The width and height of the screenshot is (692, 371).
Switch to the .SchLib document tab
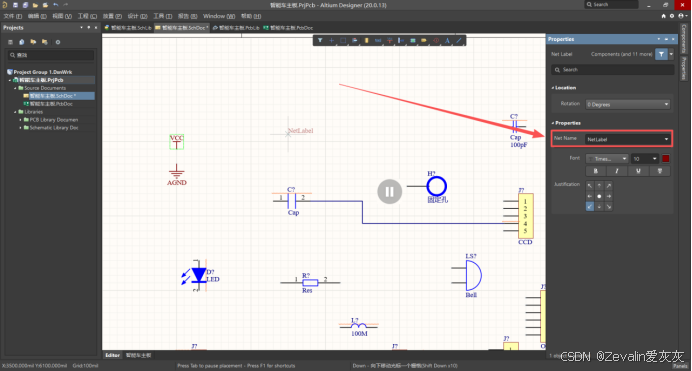[128, 28]
